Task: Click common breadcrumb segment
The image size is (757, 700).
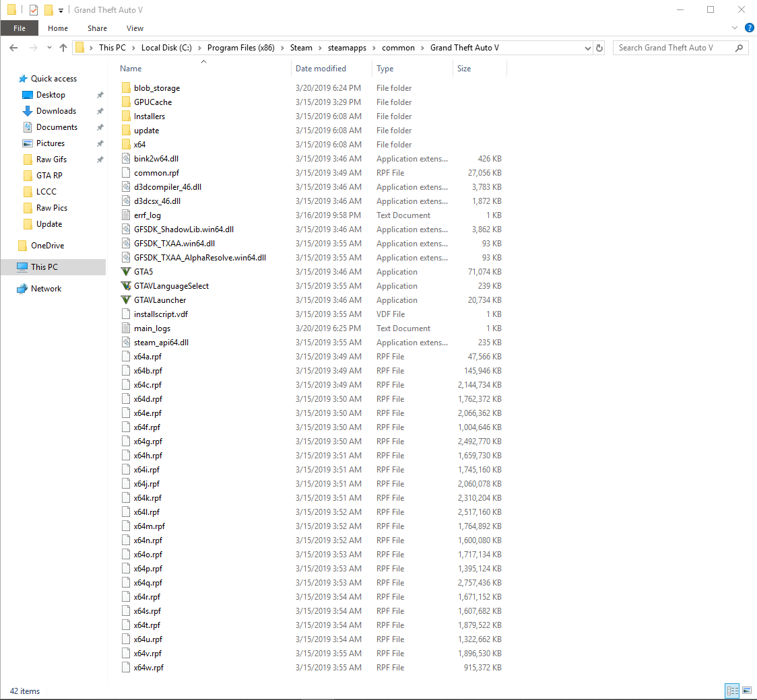Action: (398, 48)
